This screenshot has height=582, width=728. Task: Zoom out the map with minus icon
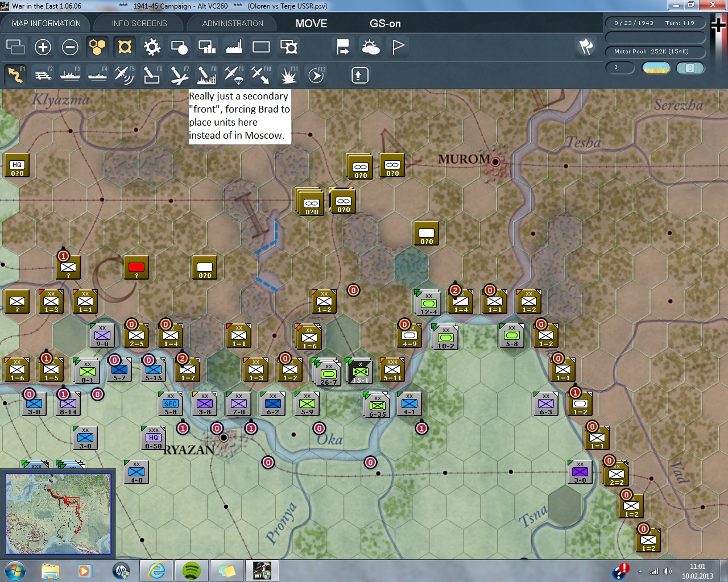pyautogui.click(x=70, y=47)
